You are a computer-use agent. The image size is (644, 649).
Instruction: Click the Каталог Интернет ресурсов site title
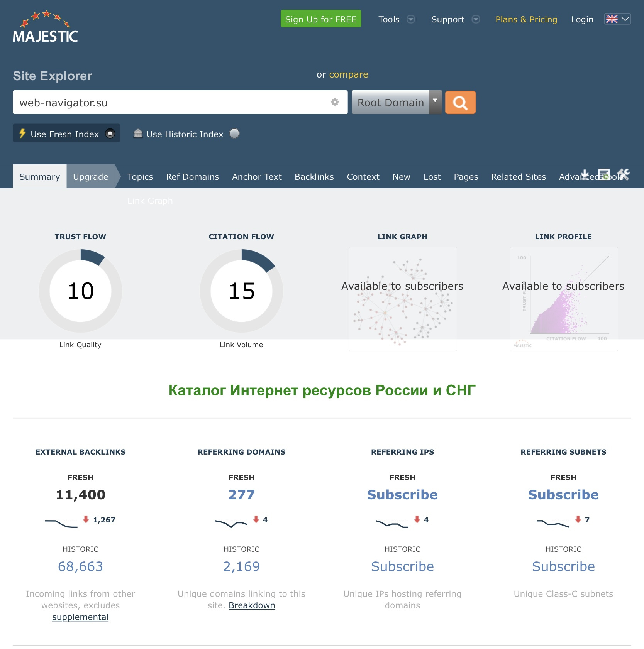point(322,390)
